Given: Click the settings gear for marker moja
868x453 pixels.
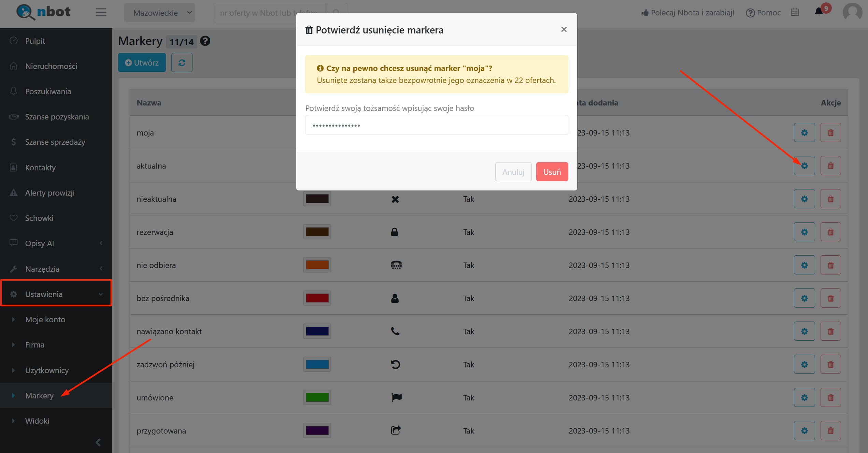Looking at the screenshot, I should tap(804, 133).
